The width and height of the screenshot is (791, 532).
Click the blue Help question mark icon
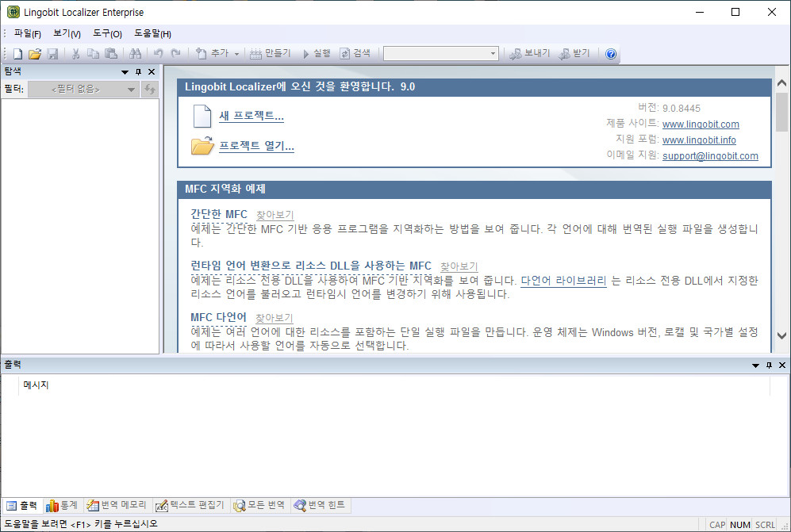[611, 54]
